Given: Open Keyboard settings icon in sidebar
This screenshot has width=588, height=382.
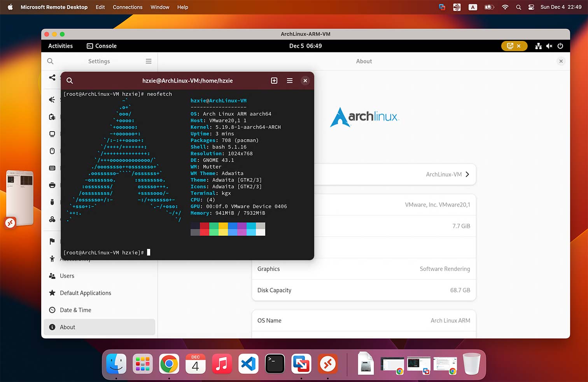Looking at the screenshot, I should pos(52,168).
